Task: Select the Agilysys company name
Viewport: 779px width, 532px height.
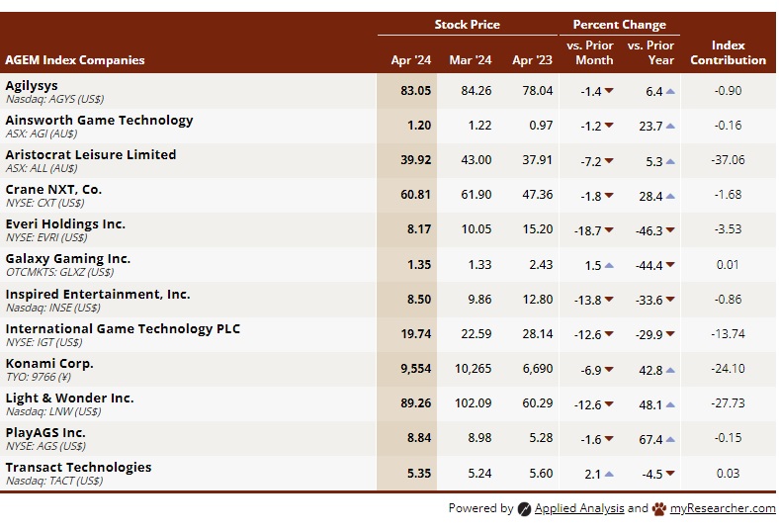Action: point(32,85)
